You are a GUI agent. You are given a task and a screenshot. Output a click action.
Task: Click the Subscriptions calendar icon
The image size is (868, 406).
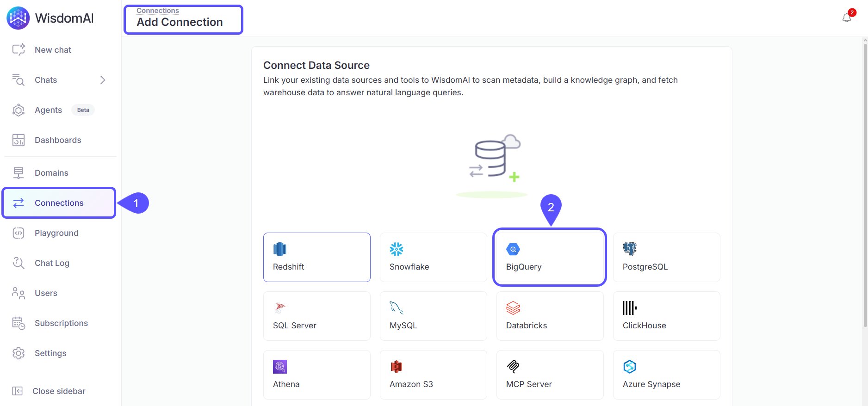coord(19,323)
